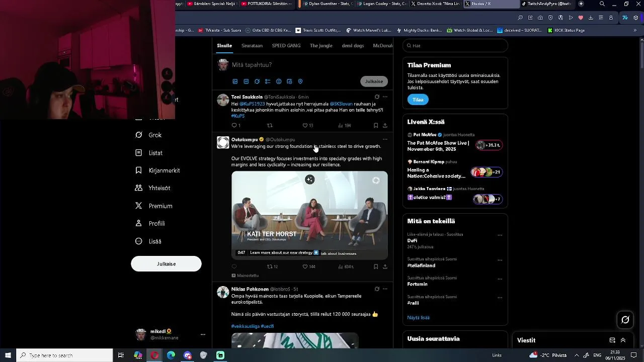The height and width of the screenshot is (362, 644).
Task: Repost the Outokumpu post
Action: [272, 266]
